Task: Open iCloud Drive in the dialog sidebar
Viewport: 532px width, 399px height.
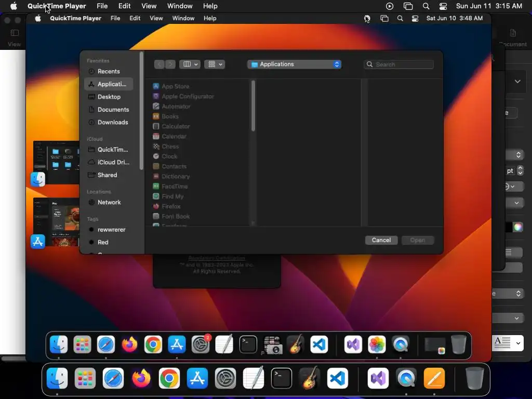Action: (x=109, y=162)
